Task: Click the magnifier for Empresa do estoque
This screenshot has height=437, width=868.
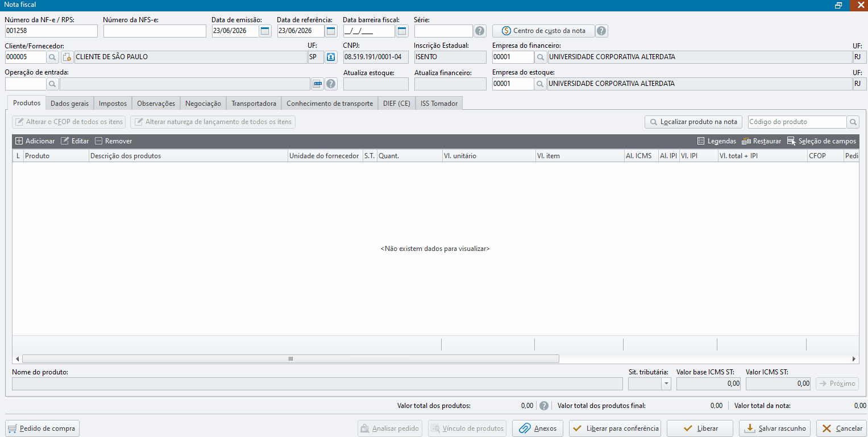Action: (x=541, y=84)
